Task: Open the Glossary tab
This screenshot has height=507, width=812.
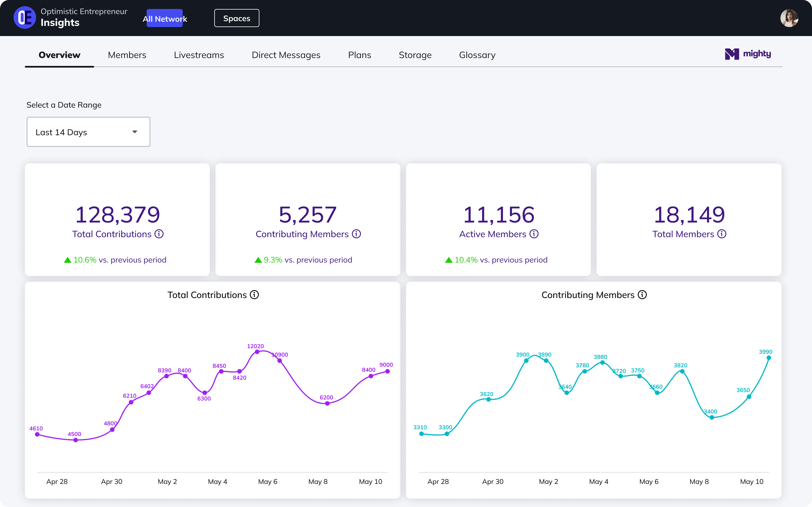Action: (477, 55)
